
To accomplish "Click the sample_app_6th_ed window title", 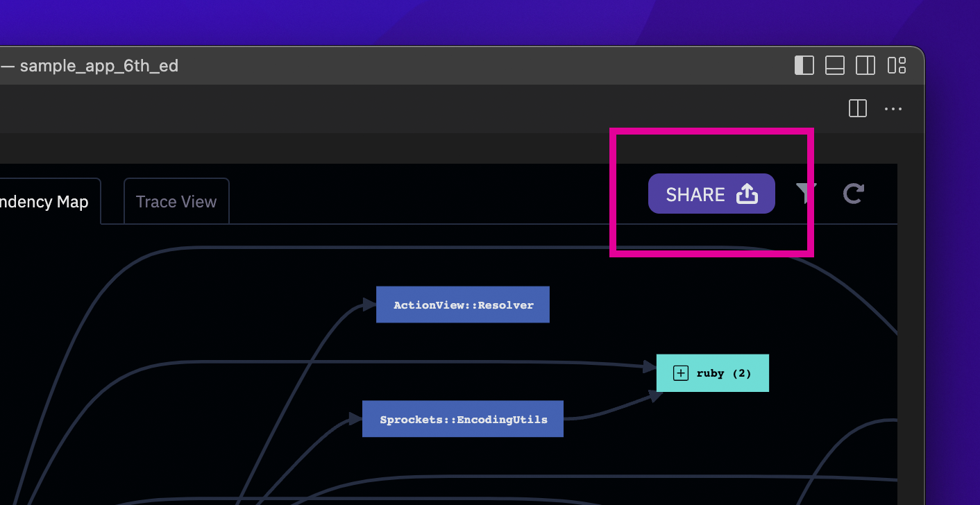I will [99, 66].
